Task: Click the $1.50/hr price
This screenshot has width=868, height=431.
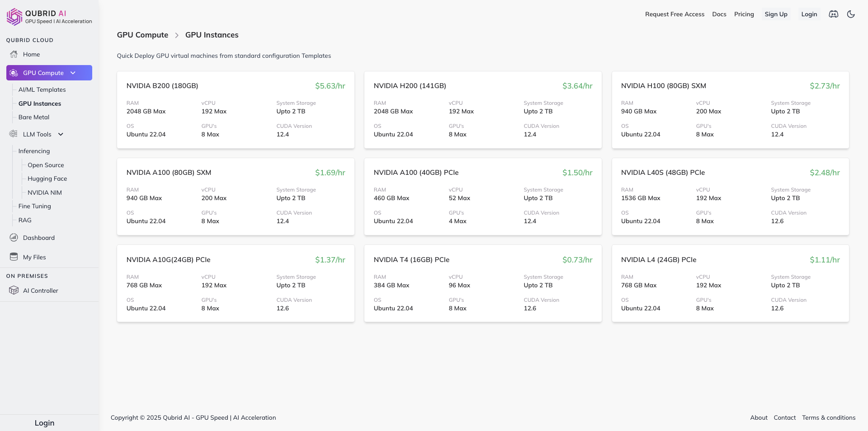Action: tap(577, 173)
